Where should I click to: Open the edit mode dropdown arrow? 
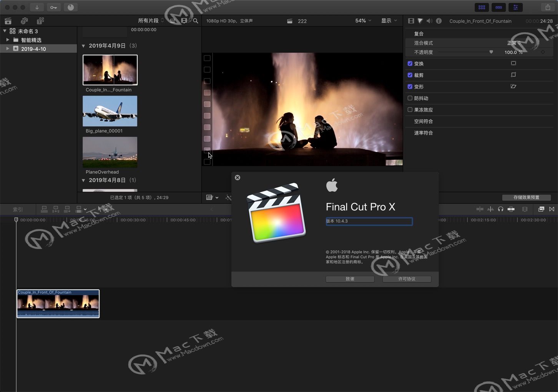click(85, 209)
